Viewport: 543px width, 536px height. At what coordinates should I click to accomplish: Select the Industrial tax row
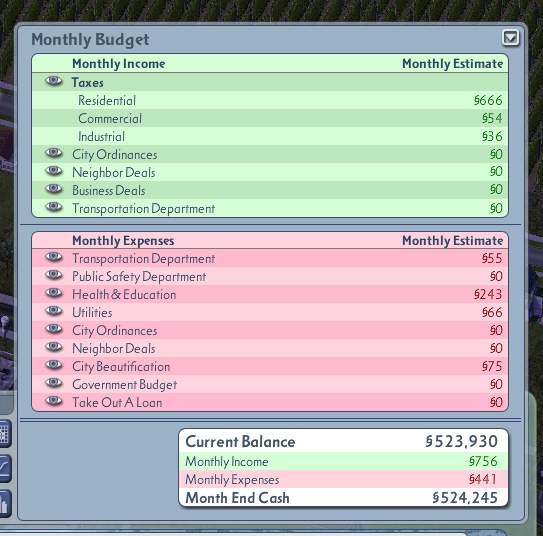tap(270, 136)
